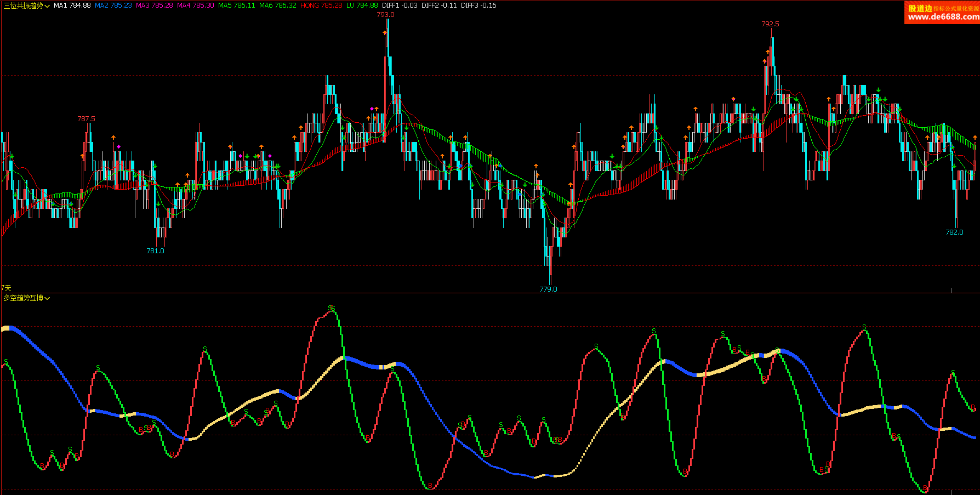Click the 7天 period label
This screenshot has height=495, width=980.
[x=7, y=288]
